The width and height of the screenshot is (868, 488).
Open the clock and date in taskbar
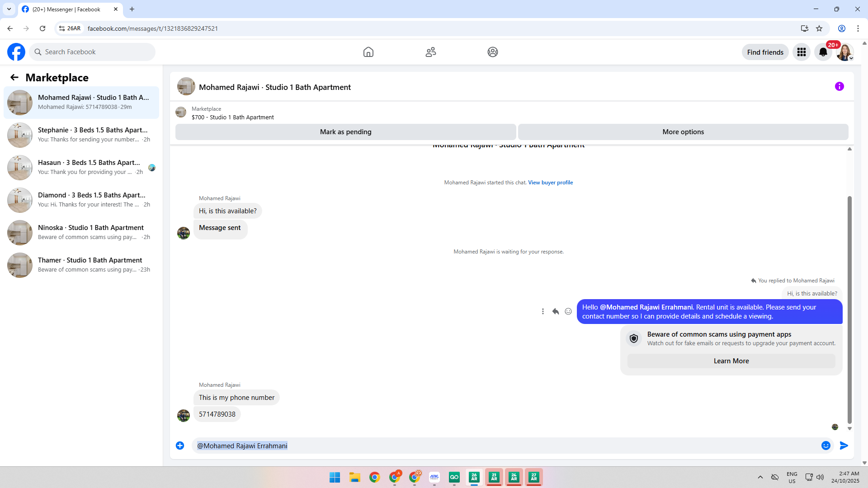[x=845, y=478]
